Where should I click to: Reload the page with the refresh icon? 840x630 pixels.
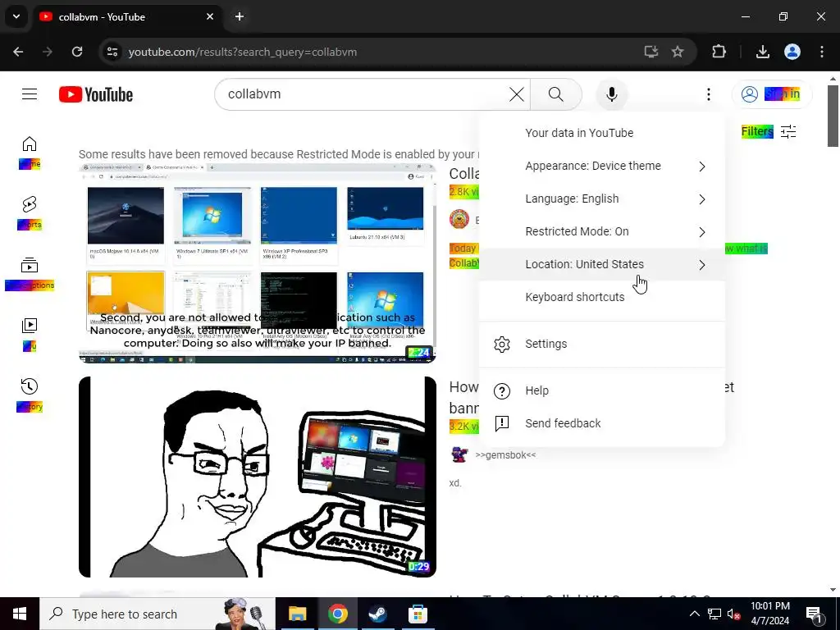point(77,52)
